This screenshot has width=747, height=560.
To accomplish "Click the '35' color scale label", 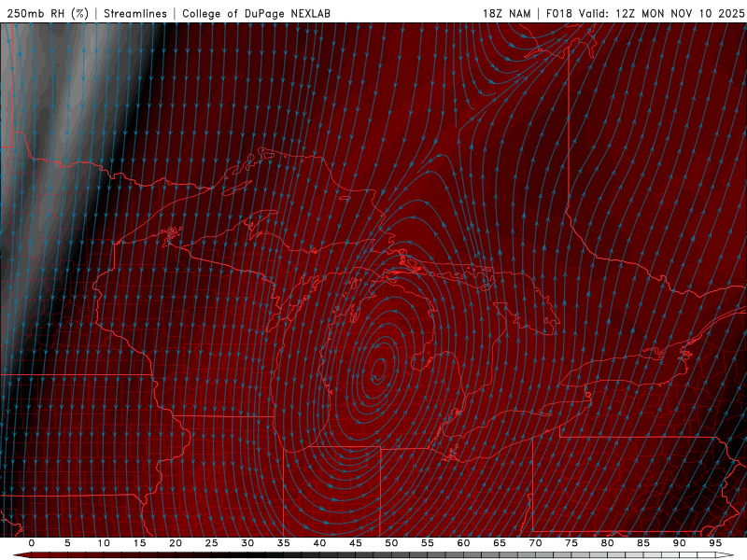I will tap(284, 543).
